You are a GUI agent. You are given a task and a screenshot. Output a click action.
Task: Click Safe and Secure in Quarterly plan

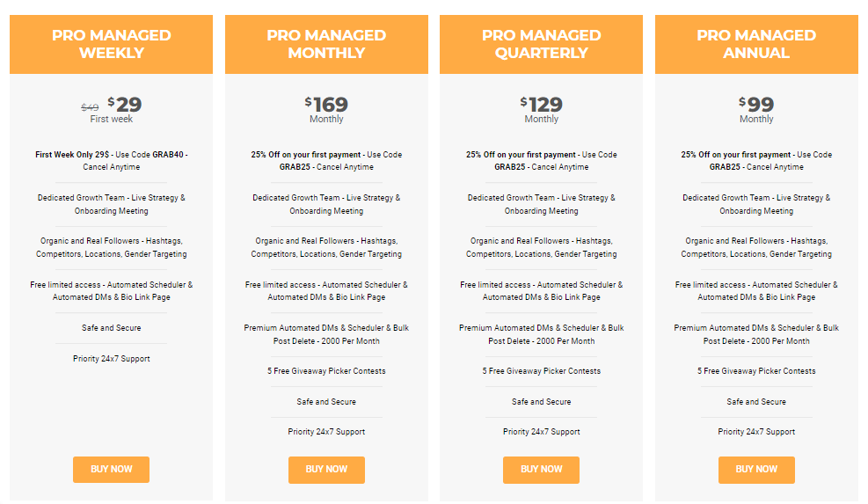541,402
